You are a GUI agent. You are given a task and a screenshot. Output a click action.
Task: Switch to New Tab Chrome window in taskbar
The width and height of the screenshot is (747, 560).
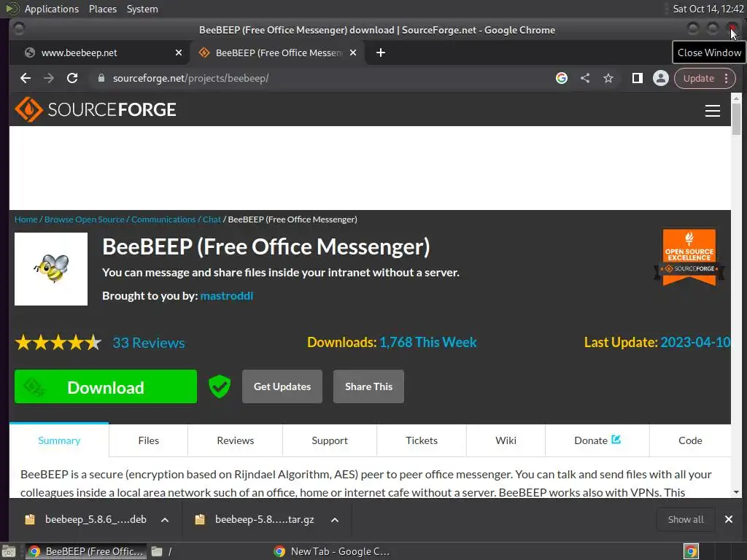(332, 551)
